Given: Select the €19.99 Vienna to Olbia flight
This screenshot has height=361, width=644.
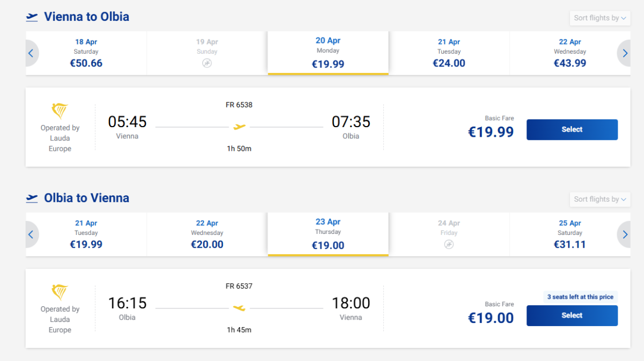Looking at the screenshot, I should pyautogui.click(x=572, y=129).
